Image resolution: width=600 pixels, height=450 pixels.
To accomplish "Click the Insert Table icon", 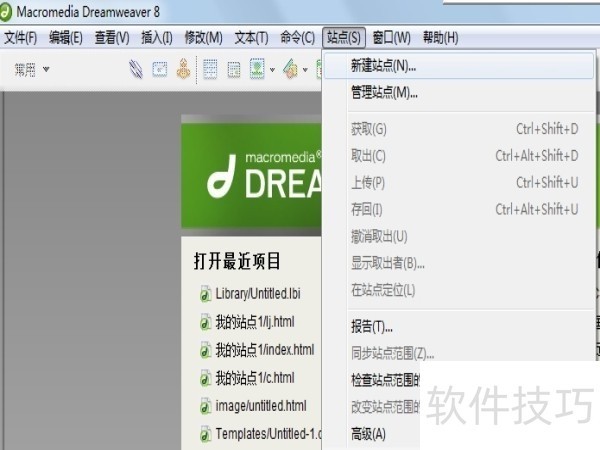I will [x=210, y=70].
